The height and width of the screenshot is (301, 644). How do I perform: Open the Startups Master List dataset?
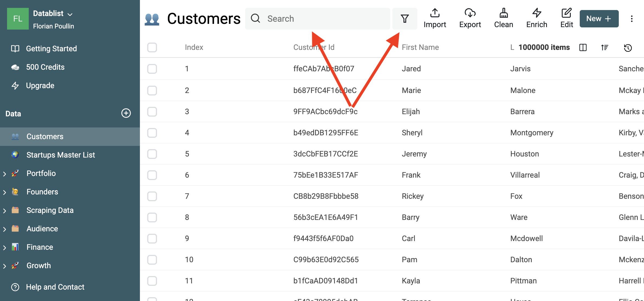(60, 154)
